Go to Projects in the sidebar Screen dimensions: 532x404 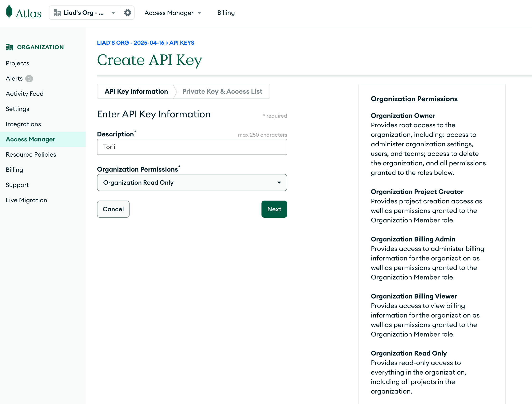(x=17, y=63)
